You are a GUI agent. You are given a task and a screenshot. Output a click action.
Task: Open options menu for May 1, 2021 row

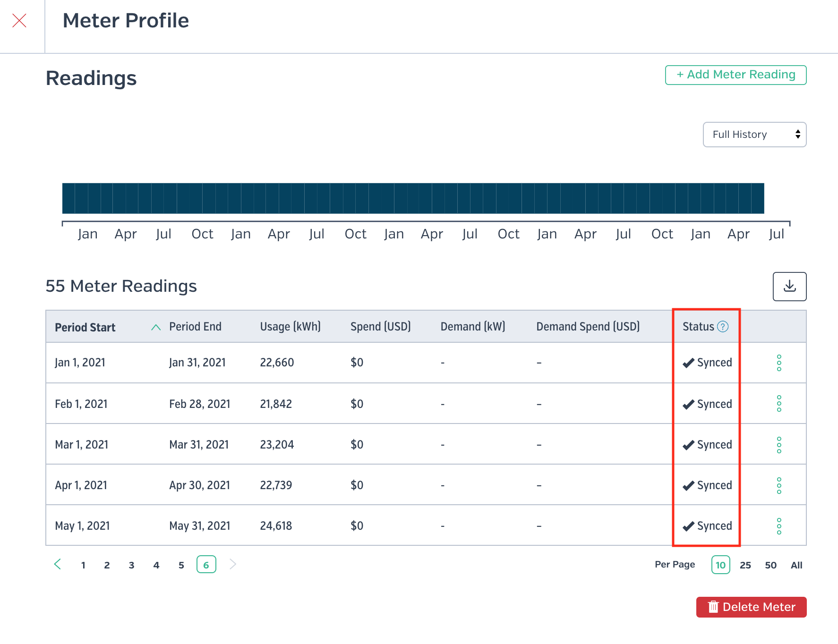coord(779,526)
